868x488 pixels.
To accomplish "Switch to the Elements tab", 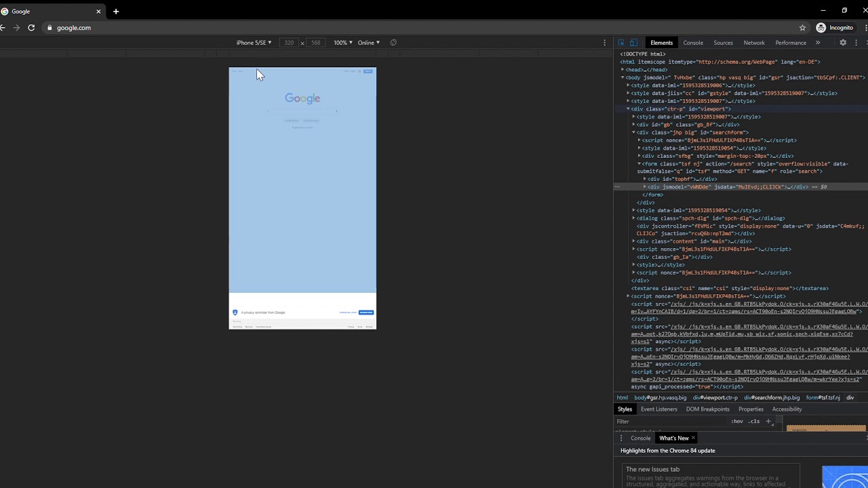I will point(661,43).
